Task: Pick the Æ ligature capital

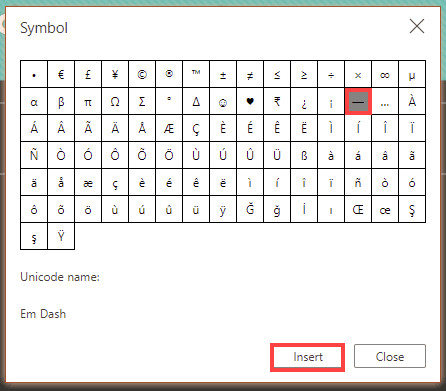Action: pos(169,128)
